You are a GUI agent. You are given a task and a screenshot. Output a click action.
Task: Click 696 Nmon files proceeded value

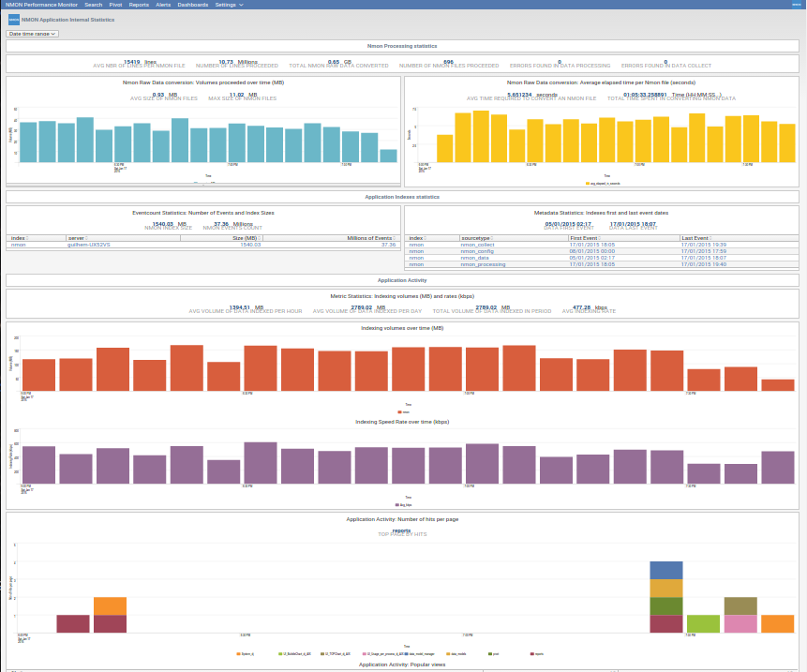(448, 62)
